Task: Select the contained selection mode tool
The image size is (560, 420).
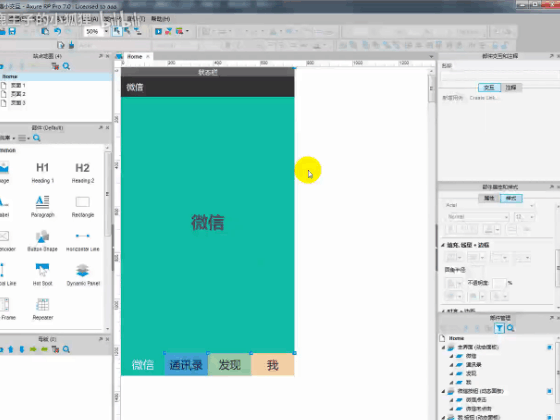Action: click(127, 31)
